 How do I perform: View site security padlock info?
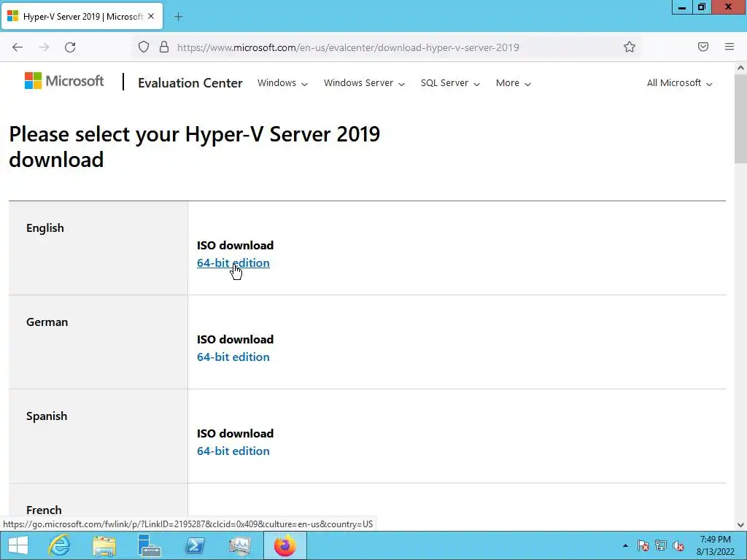coord(164,47)
